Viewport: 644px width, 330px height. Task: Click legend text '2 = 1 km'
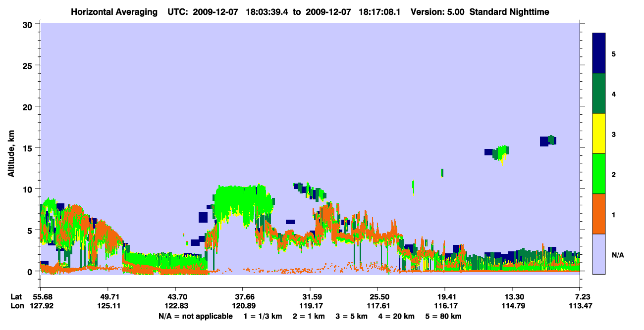pyautogui.click(x=309, y=316)
